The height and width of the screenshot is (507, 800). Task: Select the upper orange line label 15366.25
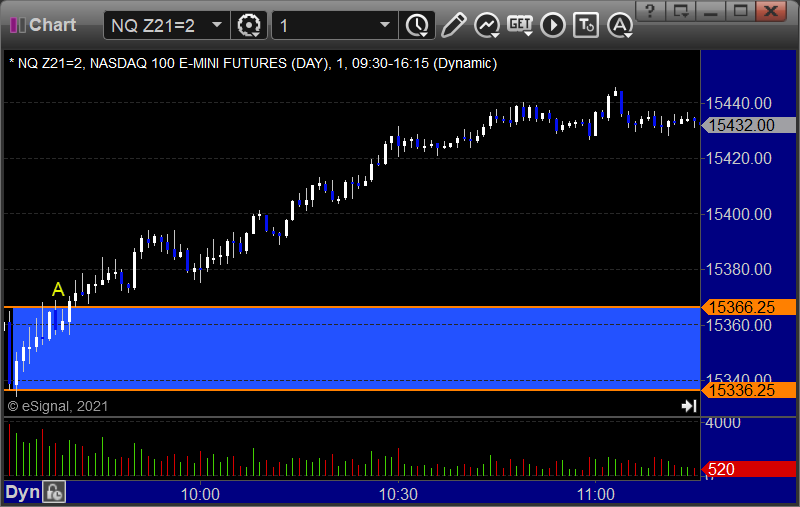(748, 307)
